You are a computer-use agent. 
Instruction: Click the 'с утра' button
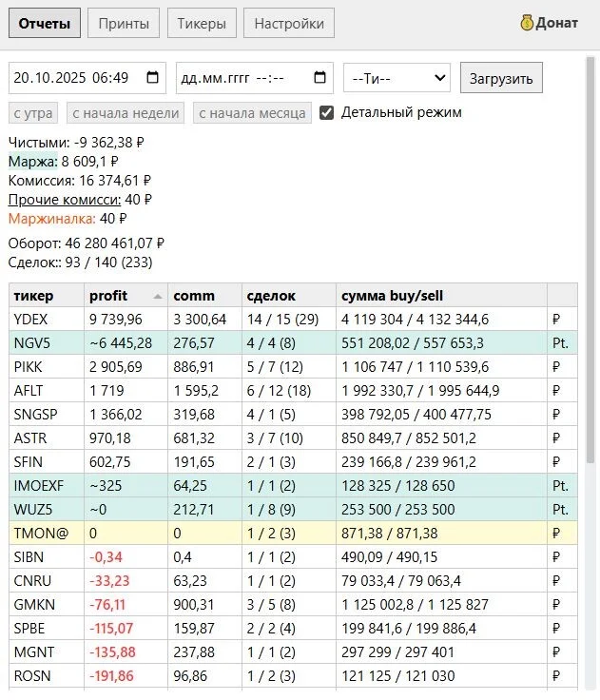pyautogui.click(x=33, y=113)
